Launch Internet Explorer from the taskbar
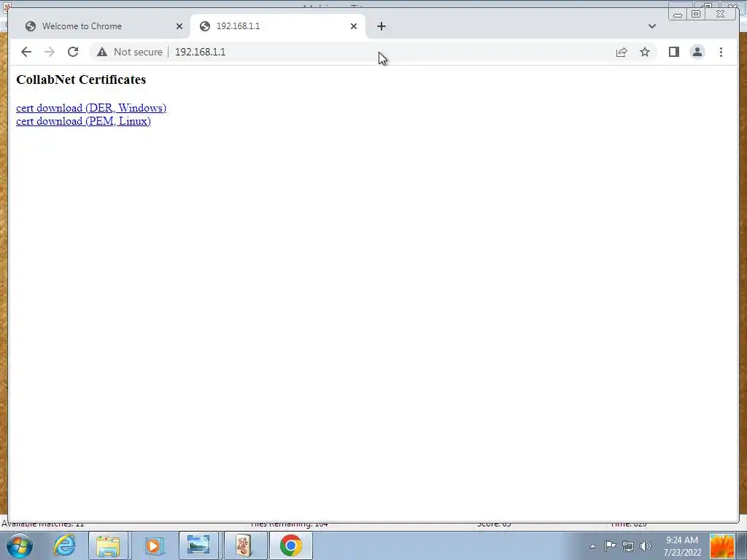This screenshot has height=560, width=747. click(64, 545)
